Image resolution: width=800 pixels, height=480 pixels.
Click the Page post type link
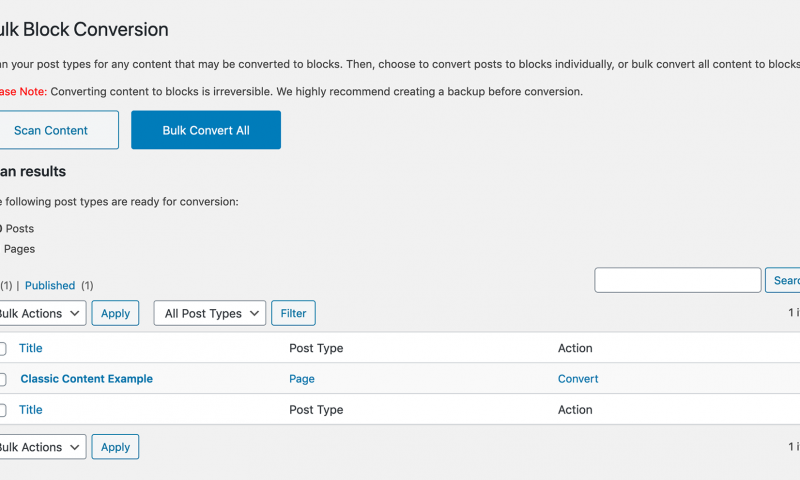(x=302, y=379)
